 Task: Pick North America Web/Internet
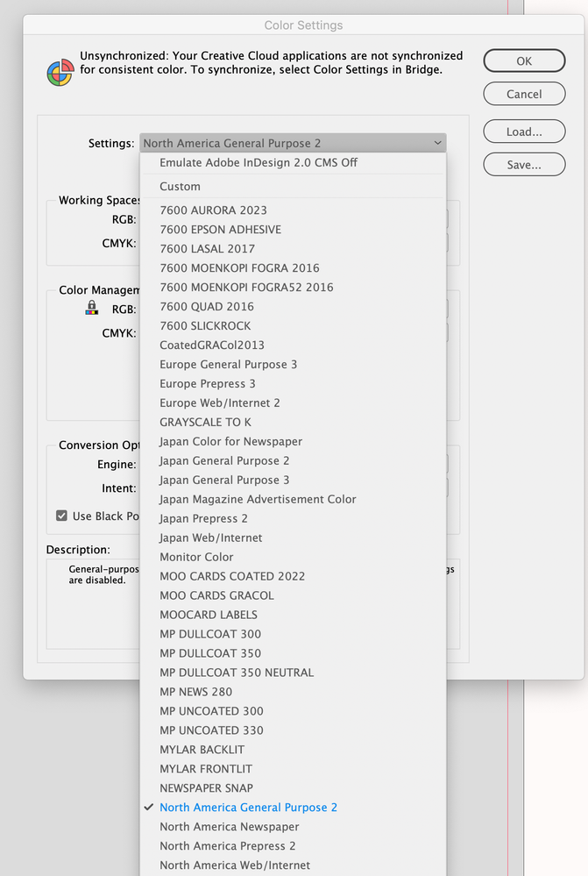(293, 865)
